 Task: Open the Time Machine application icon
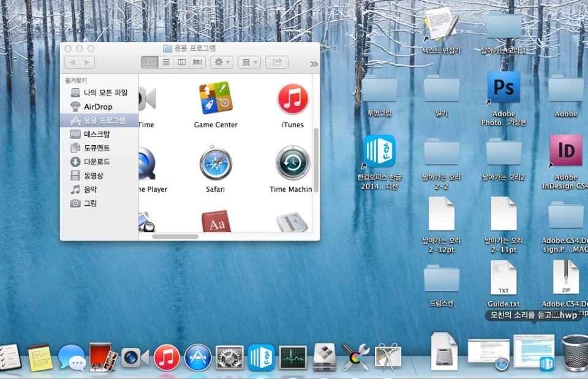point(292,163)
